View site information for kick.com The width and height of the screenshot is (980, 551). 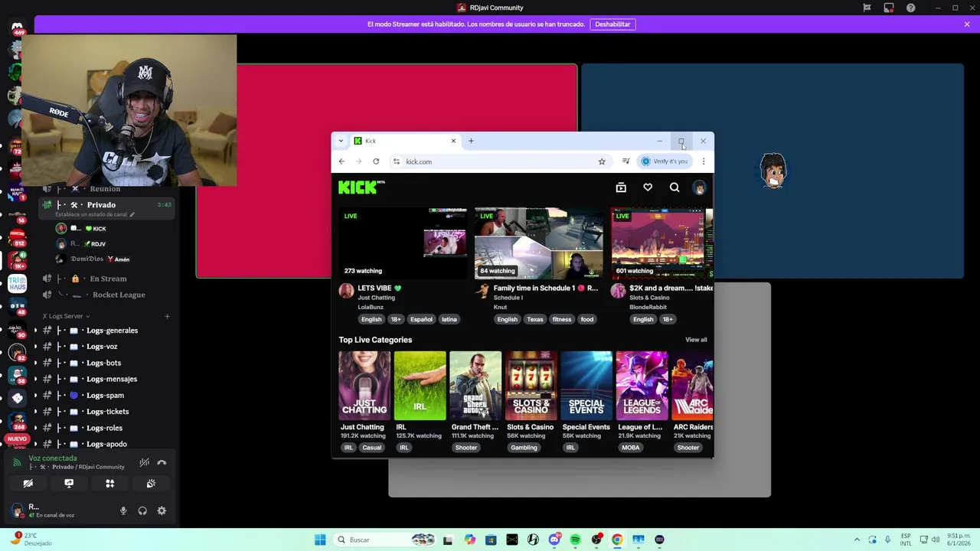(396, 161)
